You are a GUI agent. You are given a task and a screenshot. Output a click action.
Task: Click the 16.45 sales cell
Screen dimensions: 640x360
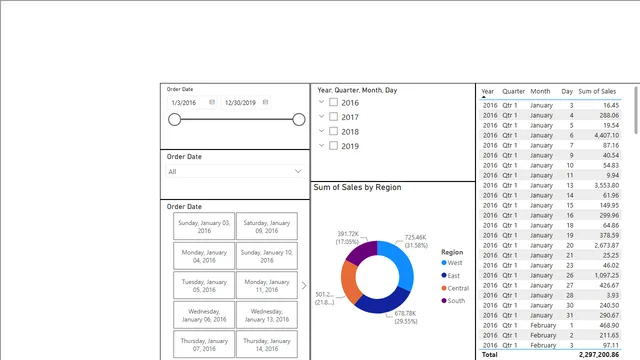pyautogui.click(x=611, y=105)
